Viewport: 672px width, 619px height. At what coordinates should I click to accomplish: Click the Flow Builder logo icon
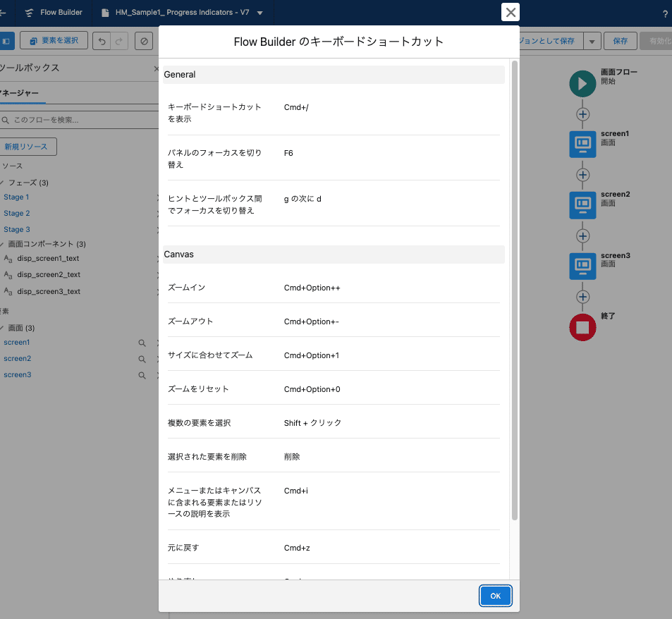(29, 13)
